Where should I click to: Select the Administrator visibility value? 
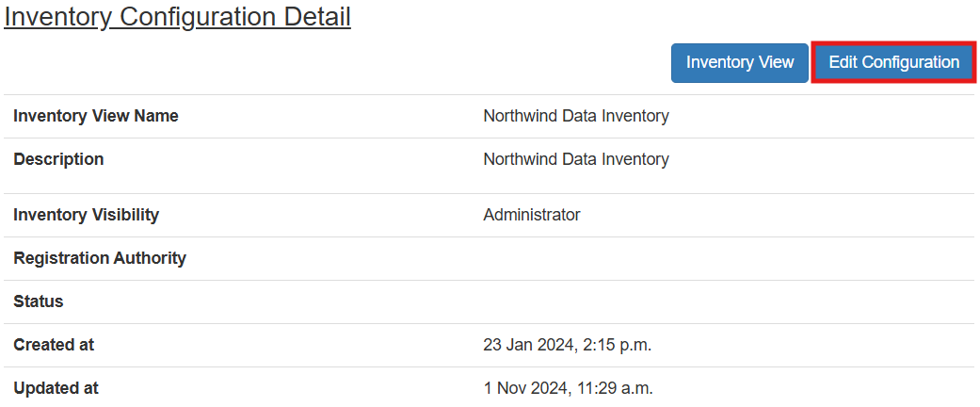click(532, 215)
